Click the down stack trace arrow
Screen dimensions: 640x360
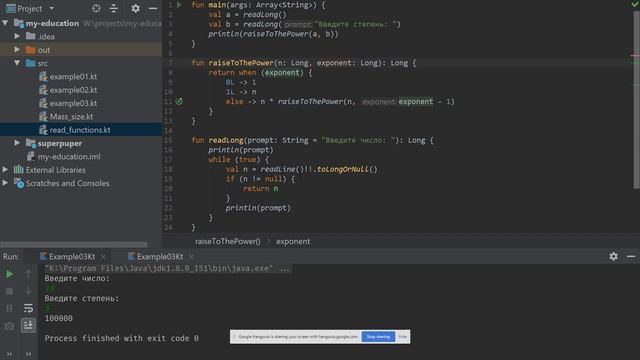28,291
